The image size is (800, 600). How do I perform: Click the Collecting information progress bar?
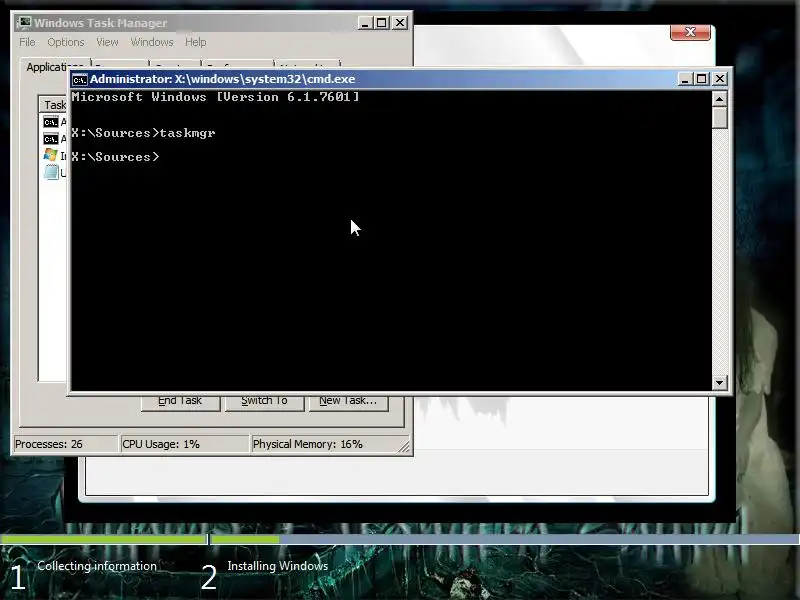(104, 539)
